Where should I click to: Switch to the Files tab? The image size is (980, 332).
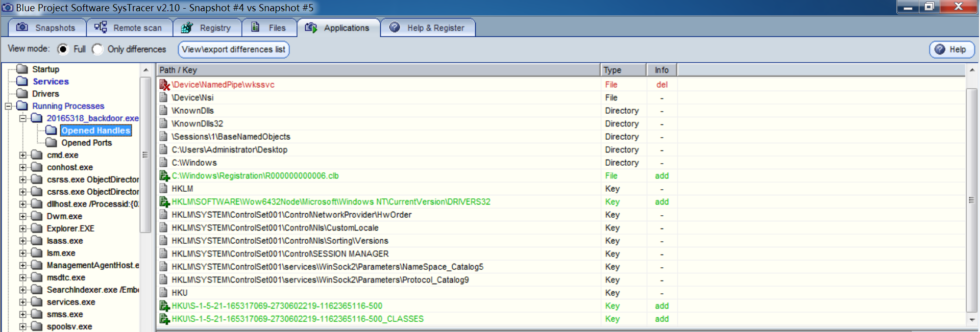coord(269,28)
